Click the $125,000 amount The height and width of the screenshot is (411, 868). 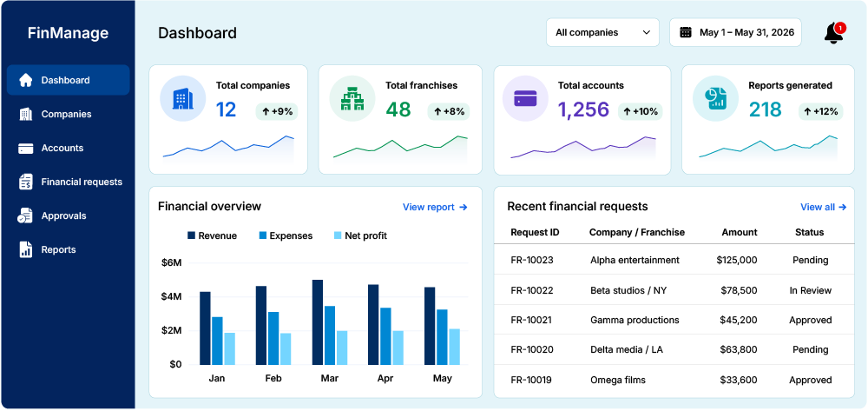coord(737,261)
